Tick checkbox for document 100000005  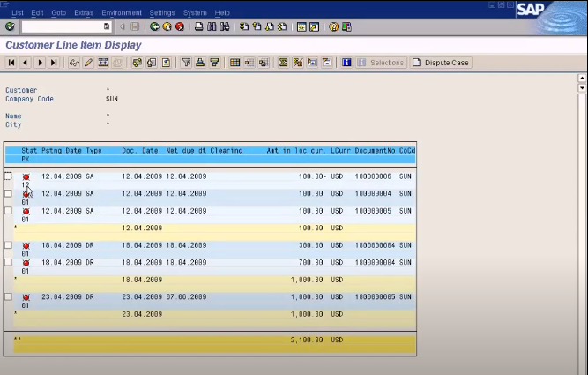pyautogui.click(x=8, y=211)
